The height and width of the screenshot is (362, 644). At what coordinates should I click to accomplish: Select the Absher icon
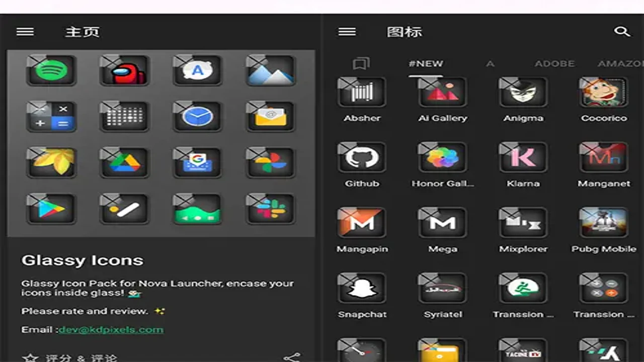362,92
